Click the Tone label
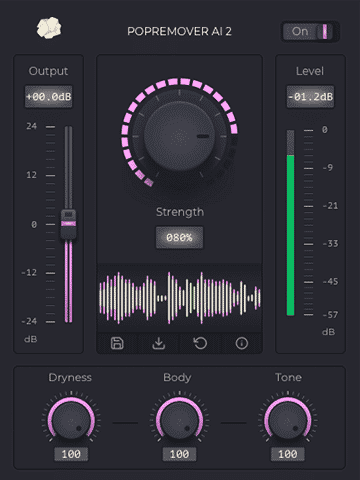Image resolution: width=360 pixels, height=480 pixels. click(288, 377)
